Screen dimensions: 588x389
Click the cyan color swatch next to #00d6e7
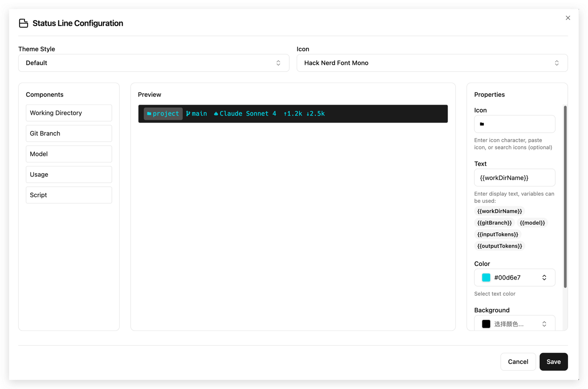486,277
